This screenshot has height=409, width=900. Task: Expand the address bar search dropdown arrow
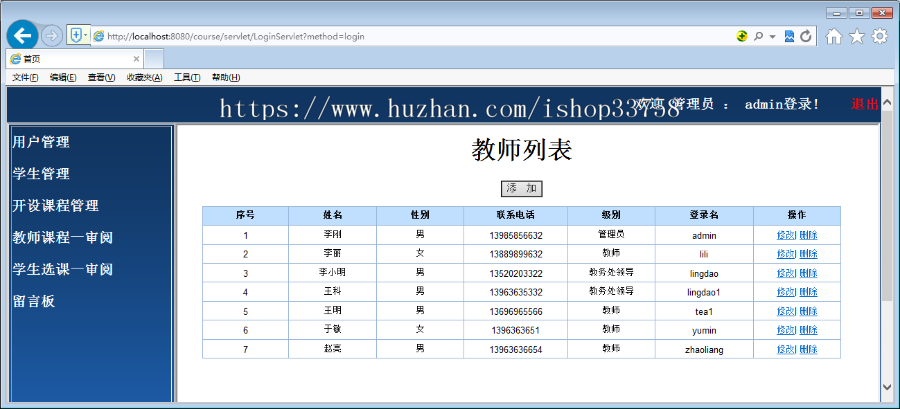[773, 37]
